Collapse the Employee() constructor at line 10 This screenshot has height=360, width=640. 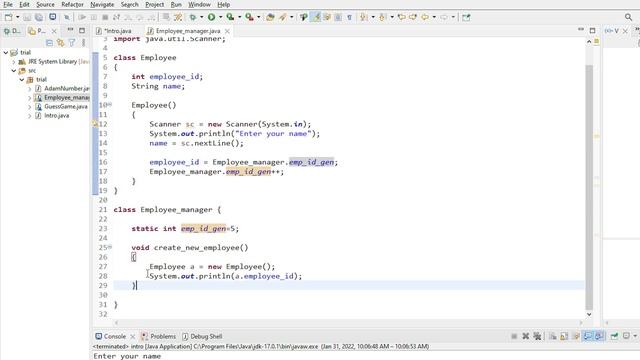[x=110, y=104]
